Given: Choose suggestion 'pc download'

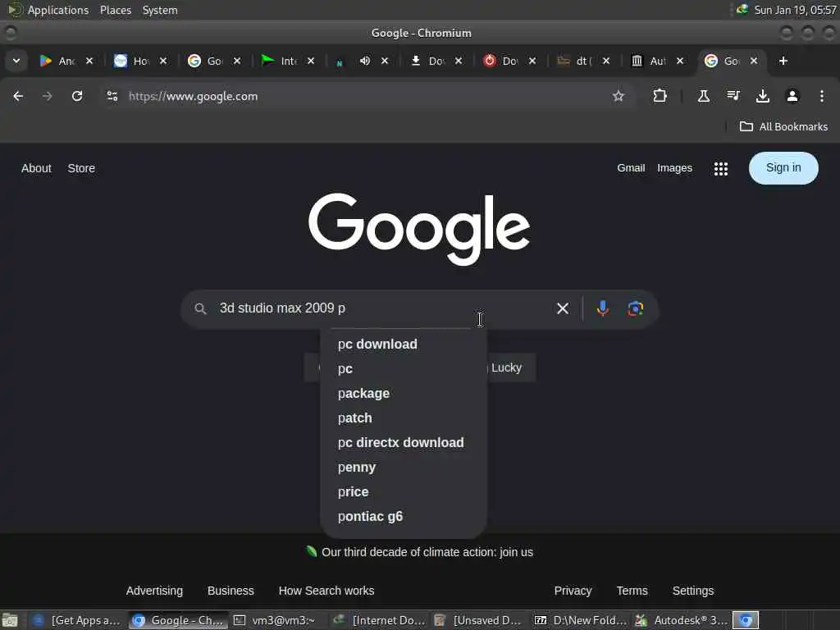Looking at the screenshot, I should [x=404, y=344].
